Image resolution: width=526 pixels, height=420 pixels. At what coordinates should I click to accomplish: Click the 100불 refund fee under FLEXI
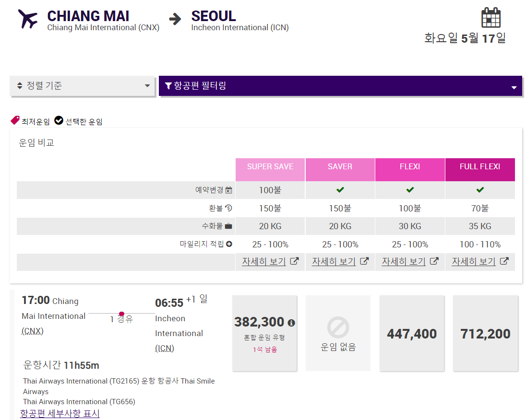click(x=410, y=208)
